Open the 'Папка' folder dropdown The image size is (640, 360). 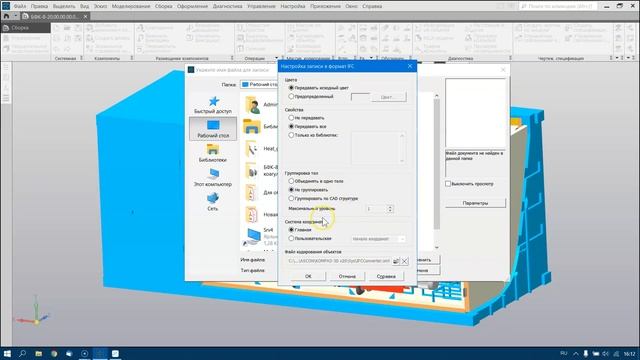(259, 84)
